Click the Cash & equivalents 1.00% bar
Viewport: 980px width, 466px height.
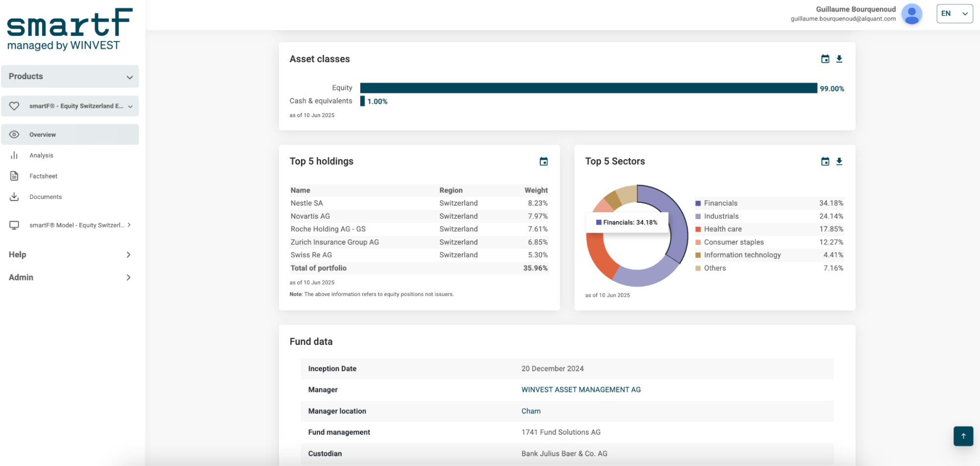coord(363,101)
